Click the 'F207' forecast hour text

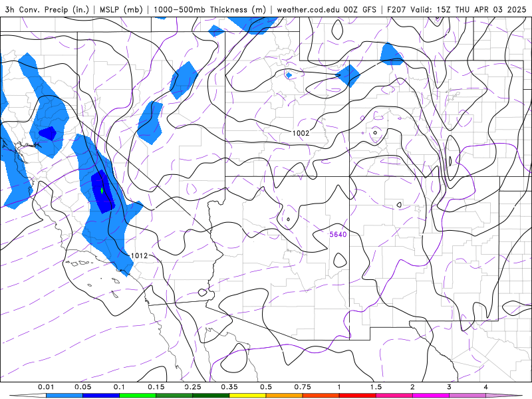(x=396, y=9)
